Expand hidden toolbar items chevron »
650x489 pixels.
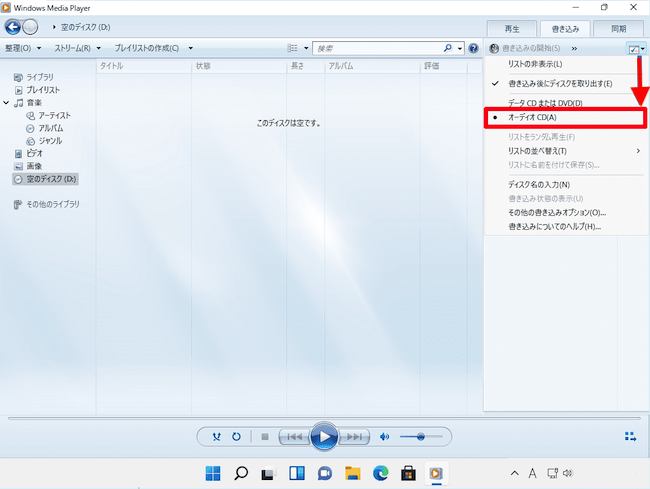(574, 48)
